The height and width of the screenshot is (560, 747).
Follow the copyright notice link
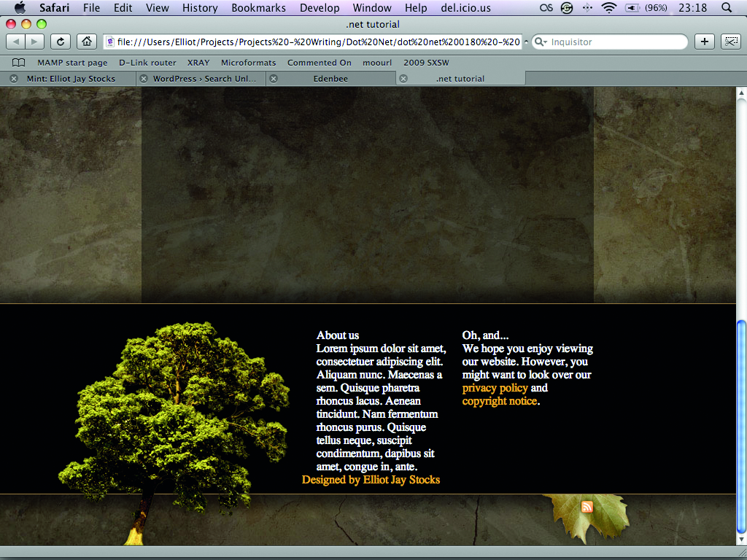(499, 401)
